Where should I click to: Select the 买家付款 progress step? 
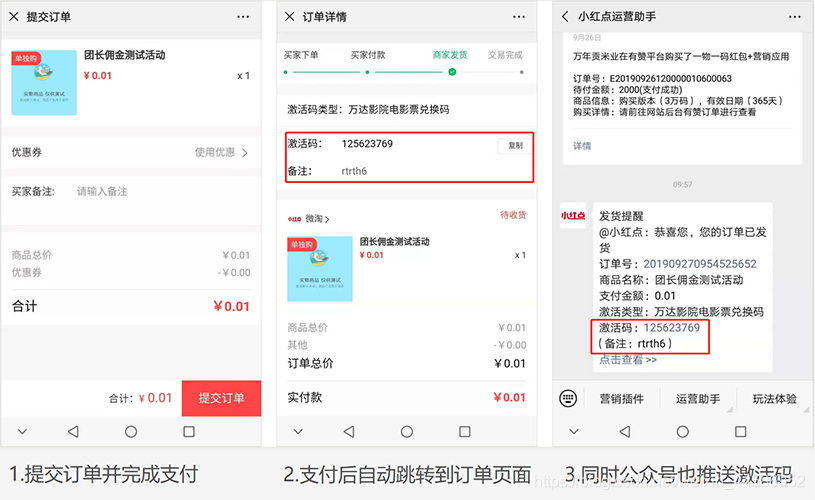(368, 55)
